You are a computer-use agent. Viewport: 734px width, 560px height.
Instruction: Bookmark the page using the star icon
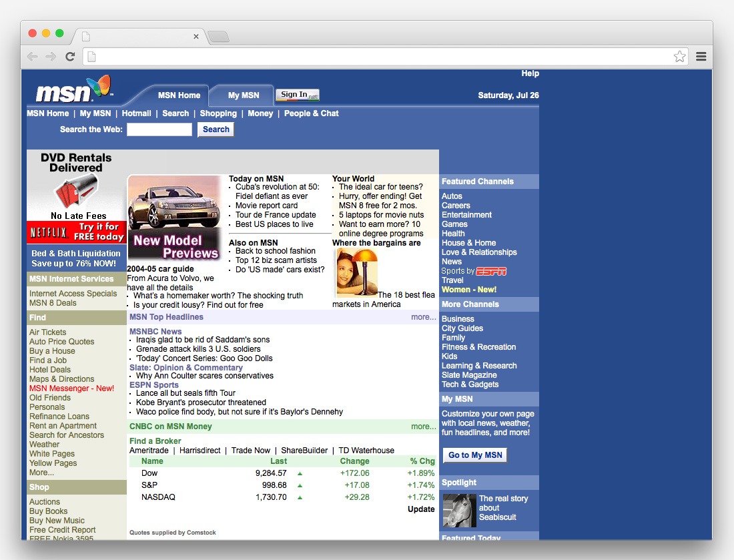tap(680, 57)
